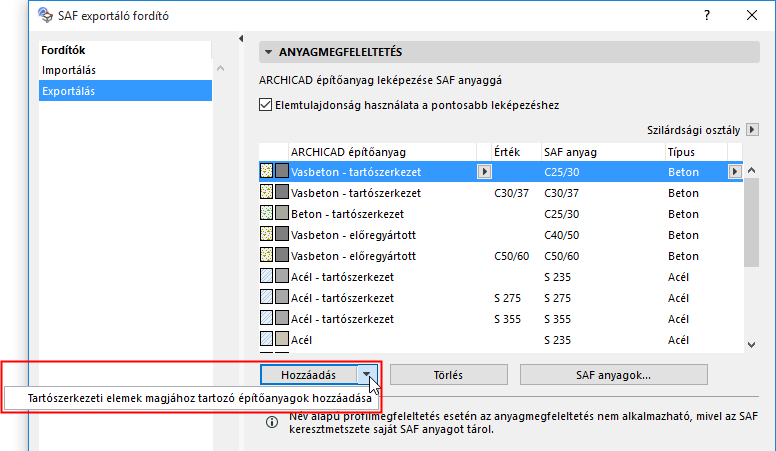Click Érték S 275 cell
Screen dimensions: 776x451
point(507,298)
